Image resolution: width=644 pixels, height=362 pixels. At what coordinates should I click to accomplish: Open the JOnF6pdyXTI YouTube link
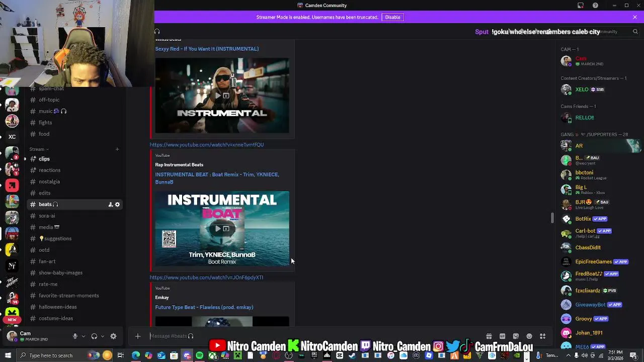tap(206, 278)
